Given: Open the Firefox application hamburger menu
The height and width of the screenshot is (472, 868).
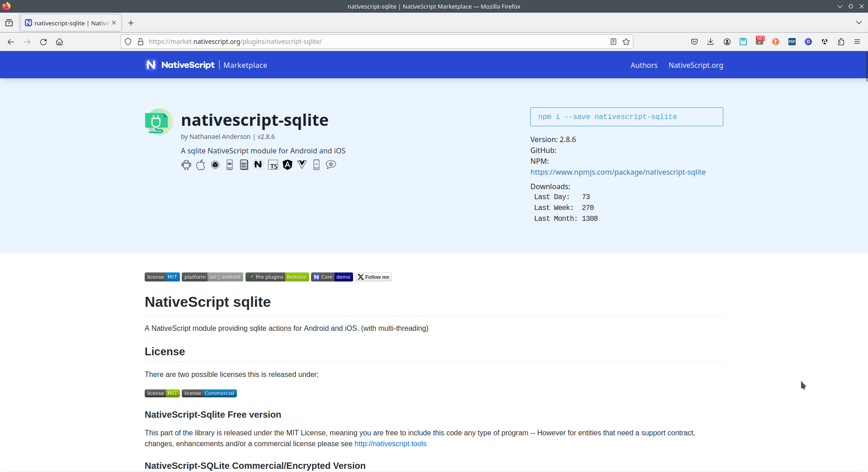Looking at the screenshot, I should point(857,42).
